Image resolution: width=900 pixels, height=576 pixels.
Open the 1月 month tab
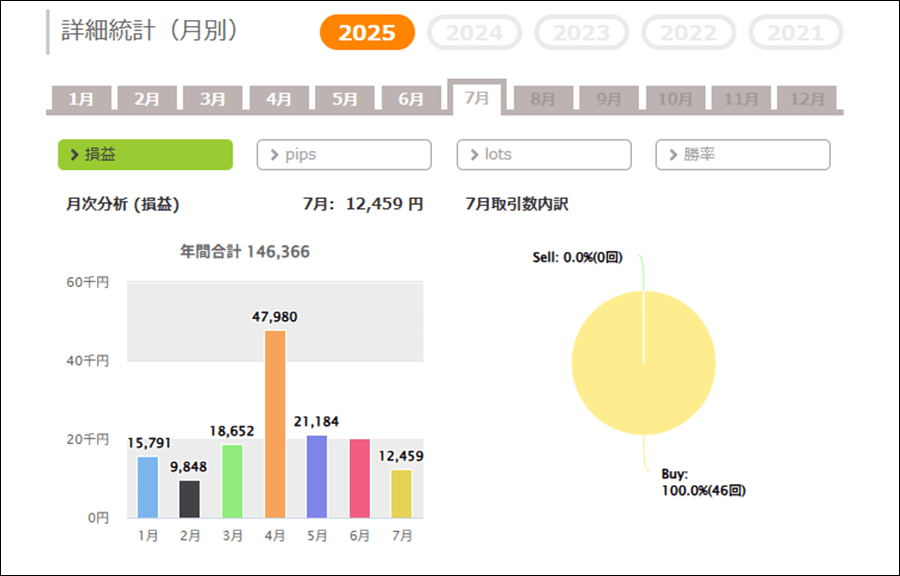(82, 99)
